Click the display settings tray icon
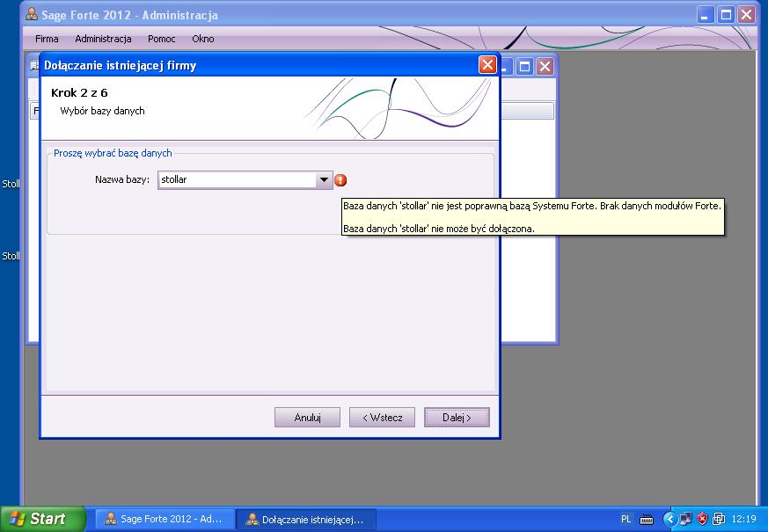The width and height of the screenshot is (768, 532). pyautogui.click(x=719, y=519)
